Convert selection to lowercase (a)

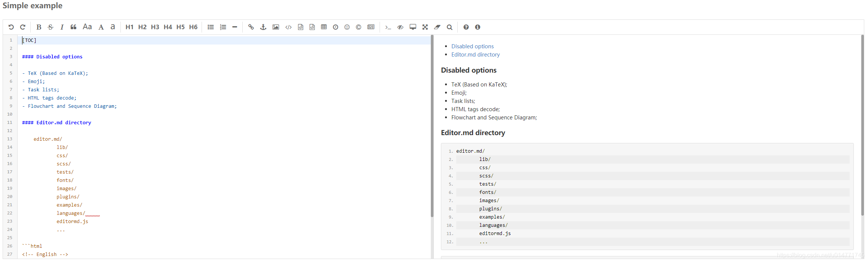(x=113, y=27)
